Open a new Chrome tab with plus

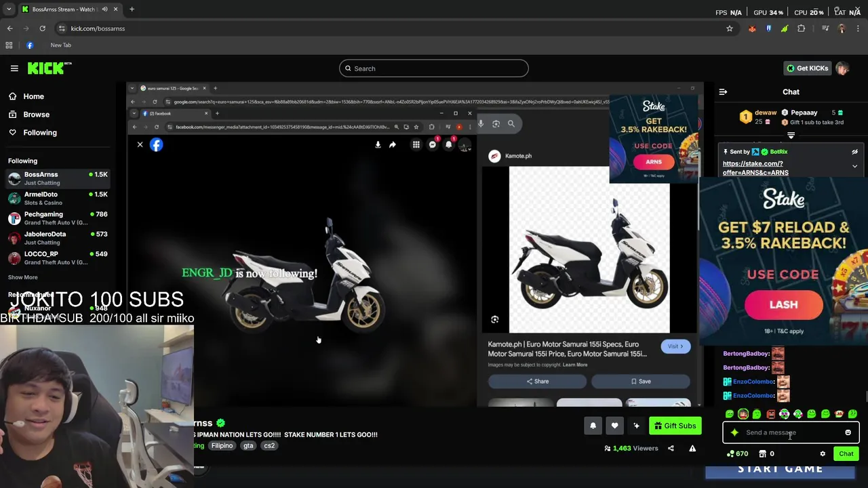tap(132, 9)
